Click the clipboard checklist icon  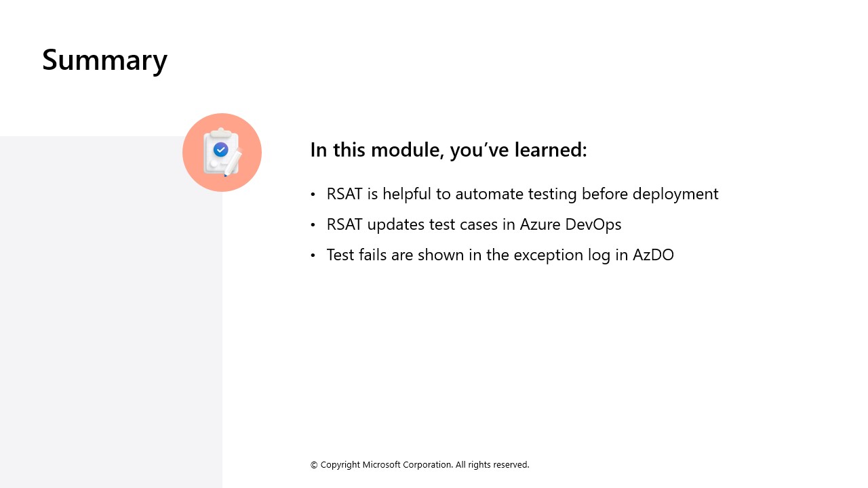[221, 152]
